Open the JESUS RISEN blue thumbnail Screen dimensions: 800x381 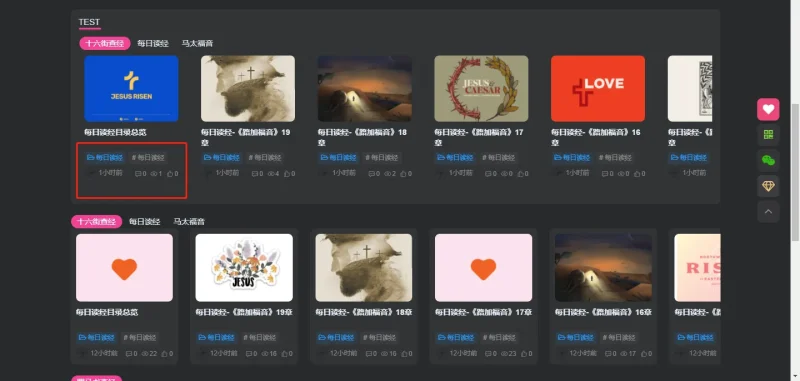coord(131,89)
